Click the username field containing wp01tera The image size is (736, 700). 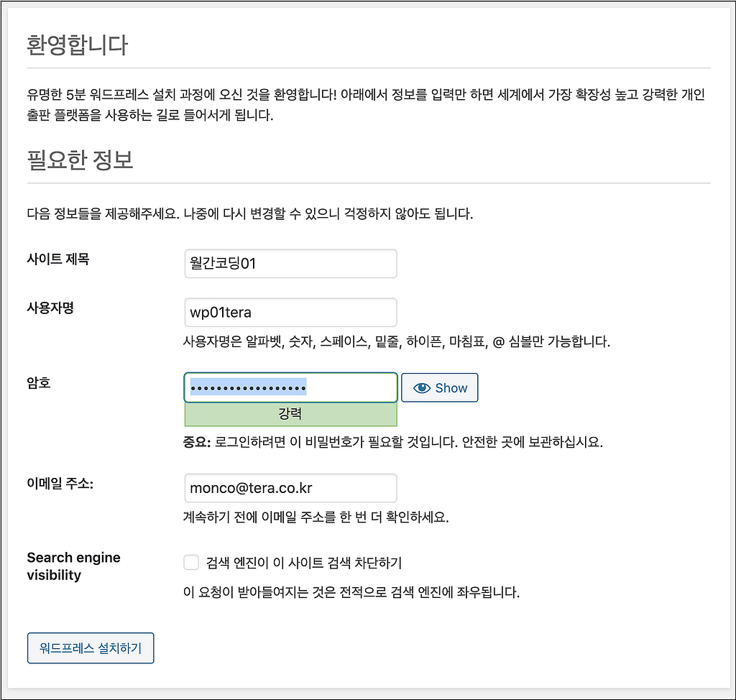[290, 312]
